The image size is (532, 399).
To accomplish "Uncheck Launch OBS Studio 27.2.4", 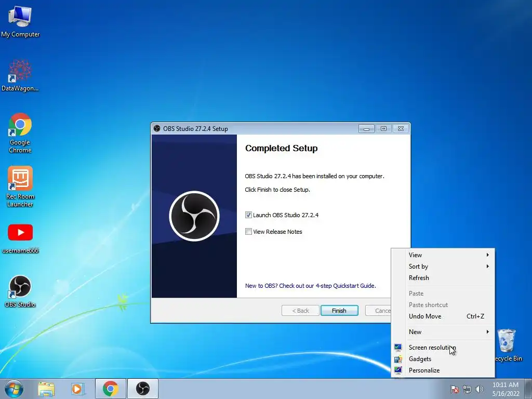I will pyautogui.click(x=248, y=215).
